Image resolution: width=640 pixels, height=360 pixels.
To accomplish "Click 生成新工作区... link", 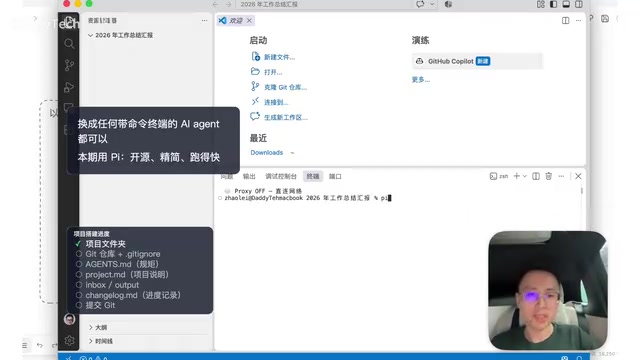I will [286, 118].
